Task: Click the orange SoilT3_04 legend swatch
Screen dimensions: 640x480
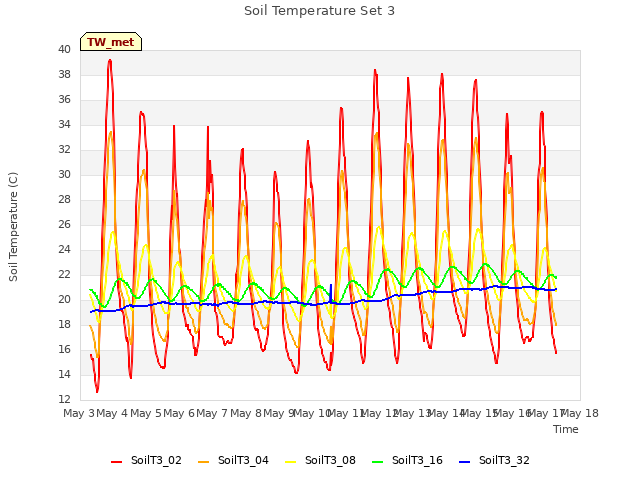Action: pos(203,462)
